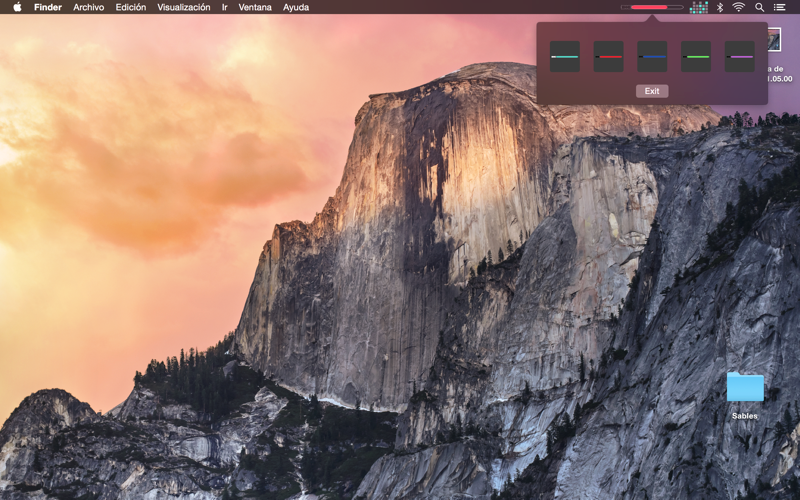The width and height of the screenshot is (800, 500).
Task: Open the Edición menu
Action: (x=131, y=7)
